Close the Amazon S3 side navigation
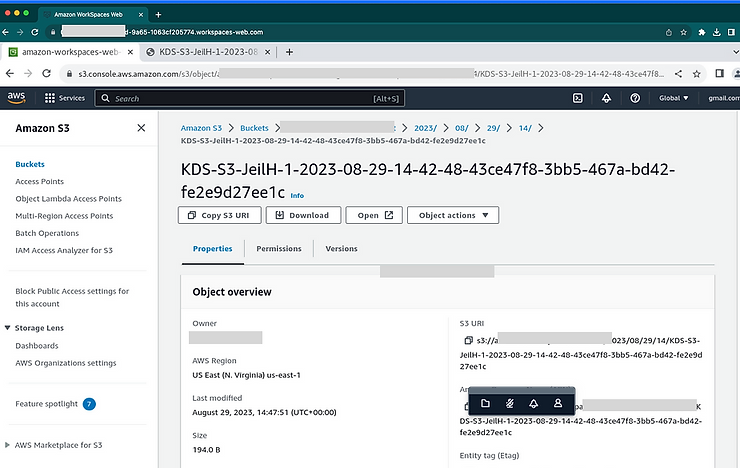This screenshot has height=468, width=740. point(141,128)
